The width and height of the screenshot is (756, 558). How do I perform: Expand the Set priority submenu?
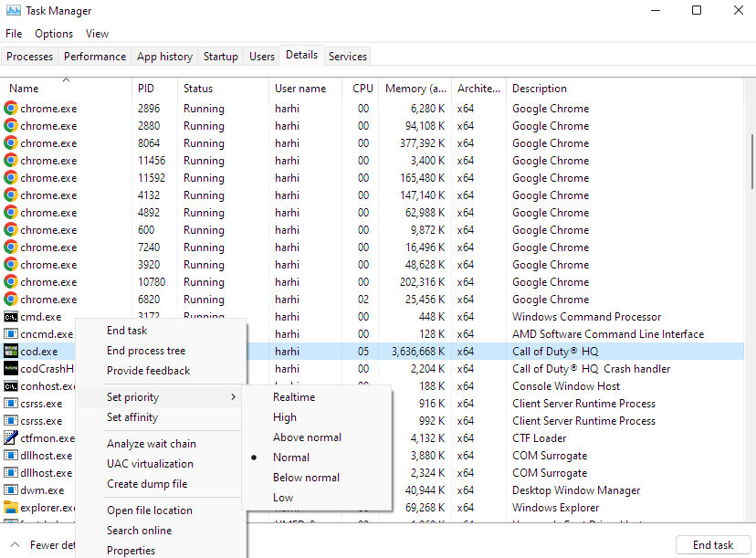[x=160, y=397]
